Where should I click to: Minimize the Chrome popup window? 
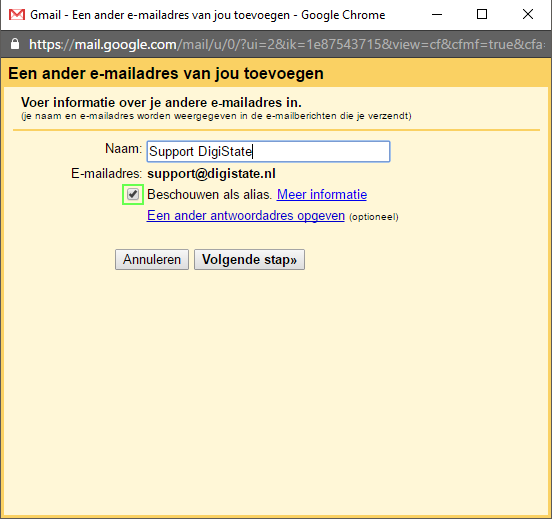pos(437,14)
